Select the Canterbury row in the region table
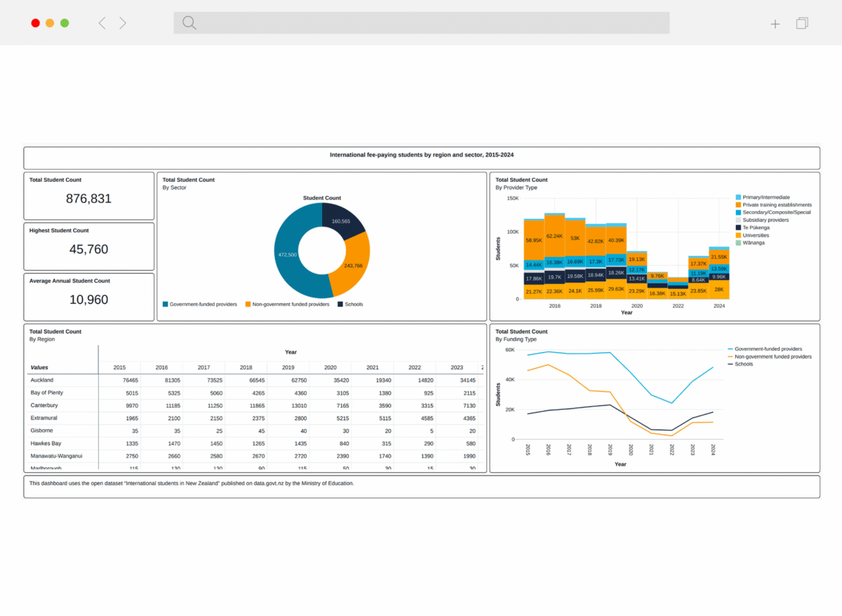This screenshot has height=616, width=842. pos(44,405)
